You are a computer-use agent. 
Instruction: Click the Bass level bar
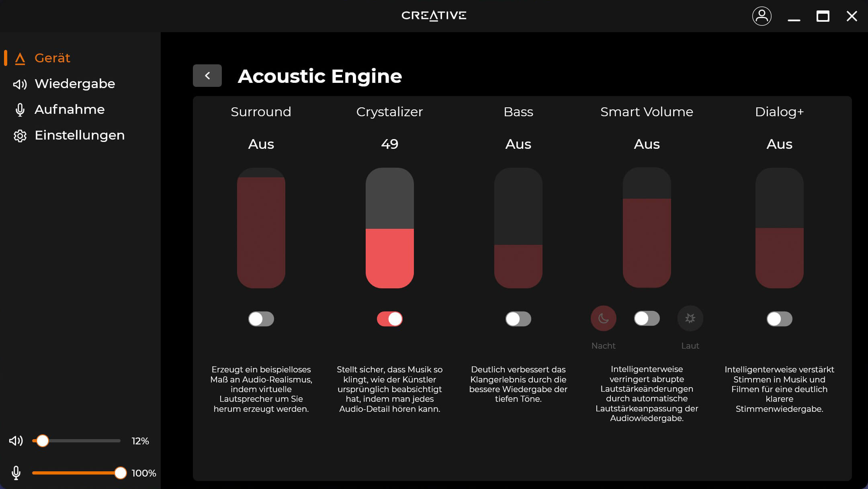coord(518,228)
